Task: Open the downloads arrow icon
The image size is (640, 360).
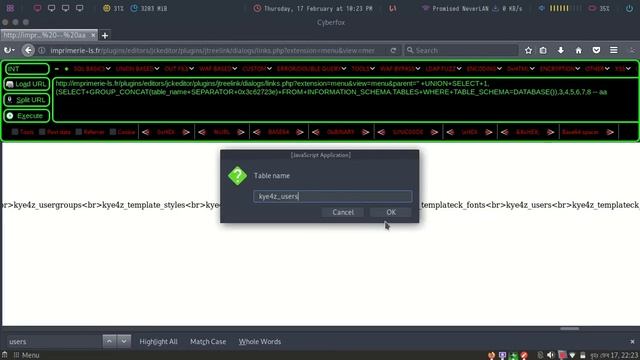Action: pyautogui.click(x=561, y=50)
